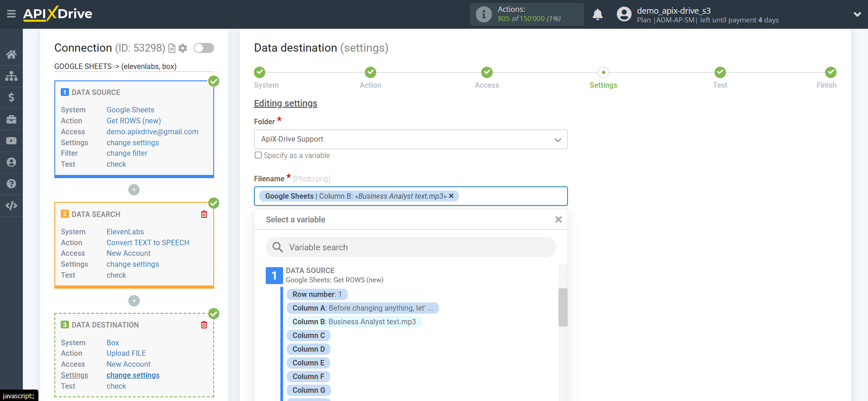Screen dimensions: 868x401
Task: Click change settings in Data Search
Action: (133, 264)
